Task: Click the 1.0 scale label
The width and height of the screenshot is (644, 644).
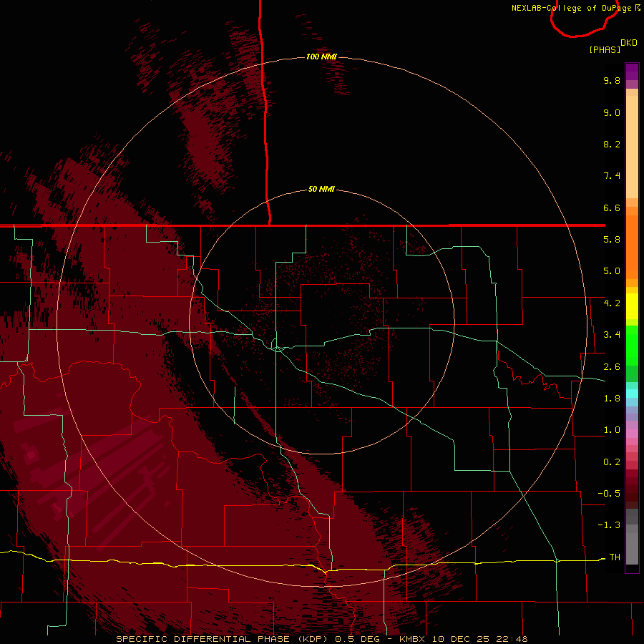Action: pyautogui.click(x=612, y=430)
